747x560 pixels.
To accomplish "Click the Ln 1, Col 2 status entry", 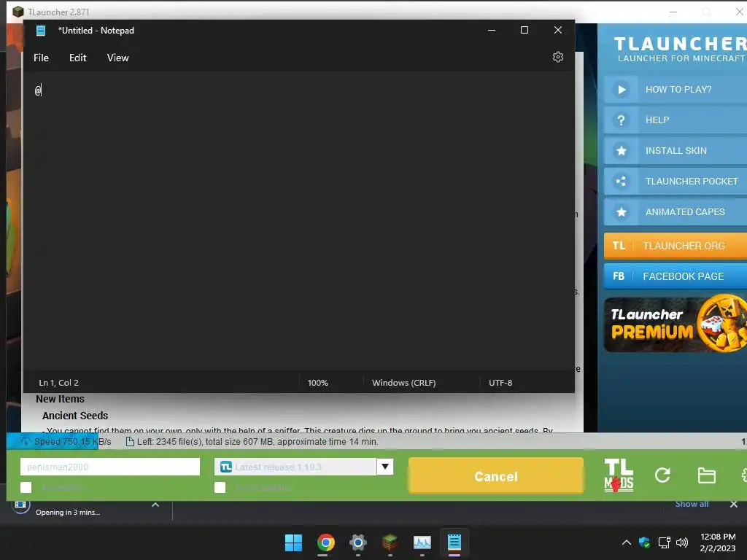I will pyautogui.click(x=58, y=383).
